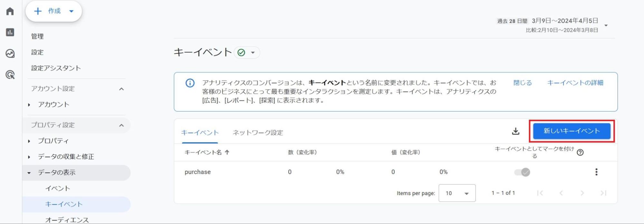This screenshot has height=224, width=644.
Task: Open the help icon beside mark column
Action: tap(580, 153)
